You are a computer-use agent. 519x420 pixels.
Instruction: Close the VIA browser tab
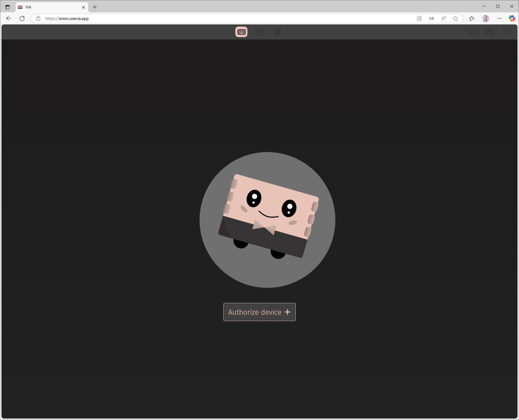click(x=84, y=7)
